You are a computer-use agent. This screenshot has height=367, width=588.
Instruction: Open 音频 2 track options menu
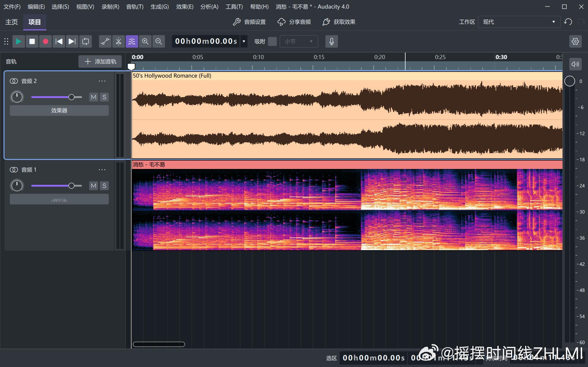(102, 81)
